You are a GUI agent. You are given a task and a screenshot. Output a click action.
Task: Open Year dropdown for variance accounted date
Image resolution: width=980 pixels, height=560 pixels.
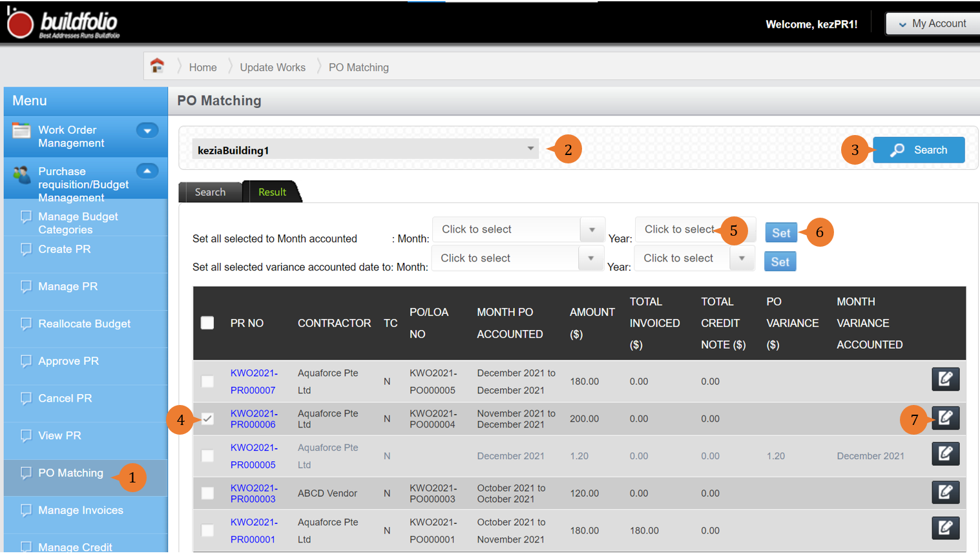(x=694, y=258)
